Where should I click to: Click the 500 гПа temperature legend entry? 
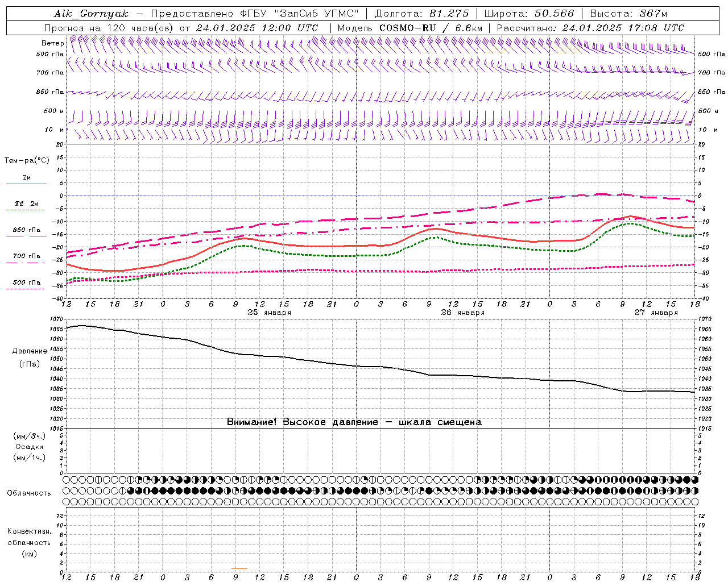click(26, 282)
